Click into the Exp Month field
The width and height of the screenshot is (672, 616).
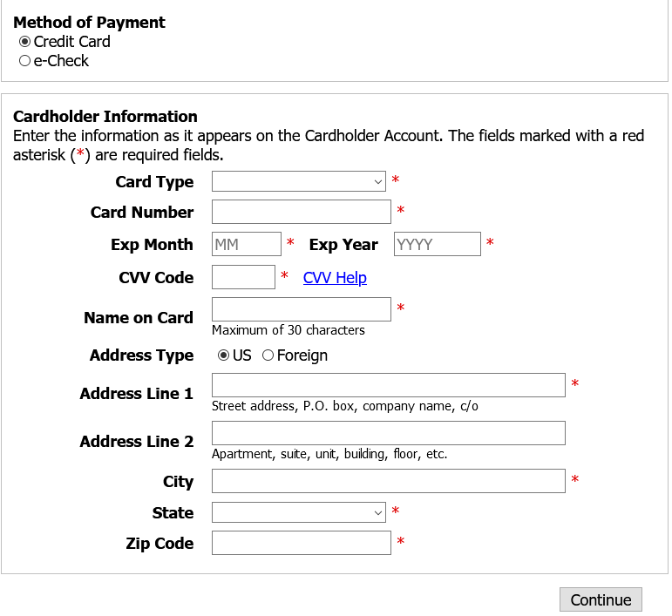[247, 244]
